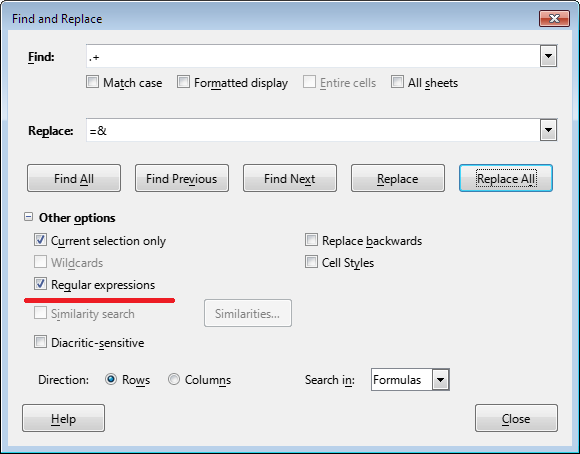The width and height of the screenshot is (580, 454).
Task: Select the Rows direction radio button
Action: pos(111,379)
